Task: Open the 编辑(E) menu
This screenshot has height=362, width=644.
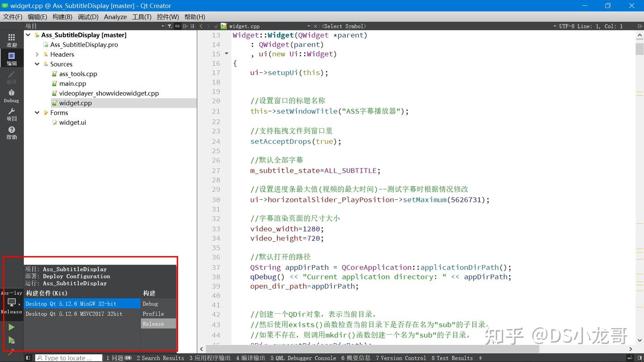Action: pos(37,17)
